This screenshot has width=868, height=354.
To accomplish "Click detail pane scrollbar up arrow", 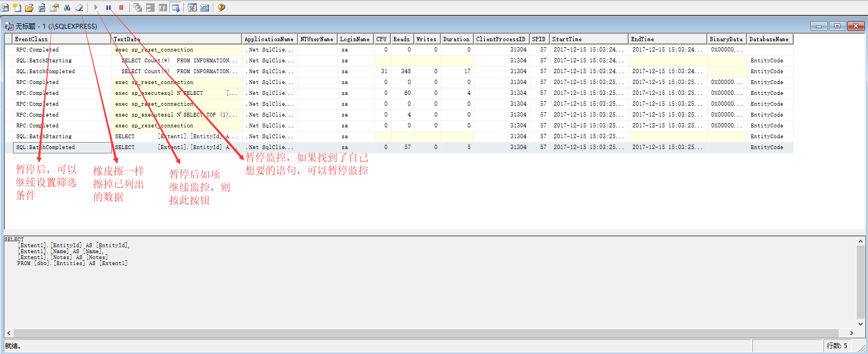I will pyautogui.click(x=860, y=241).
